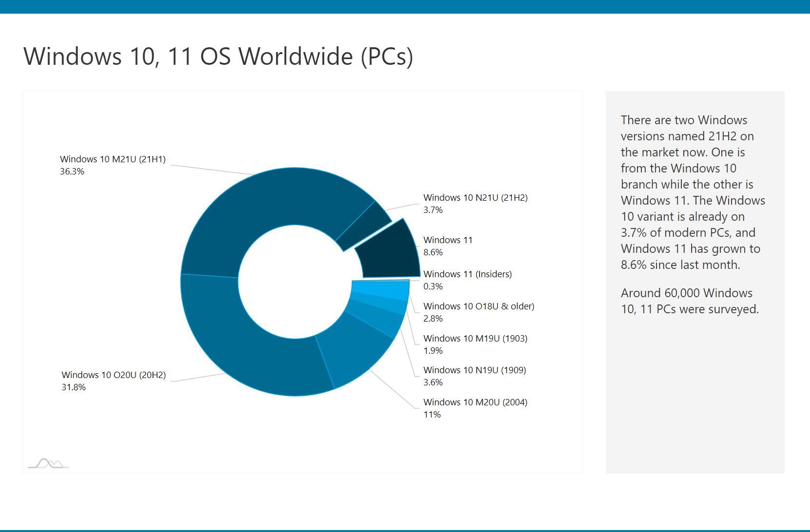Image resolution: width=810 pixels, height=532 pixels.
Task: Click the AdDuplex logo in the chart corner
Action: point(48,463)
